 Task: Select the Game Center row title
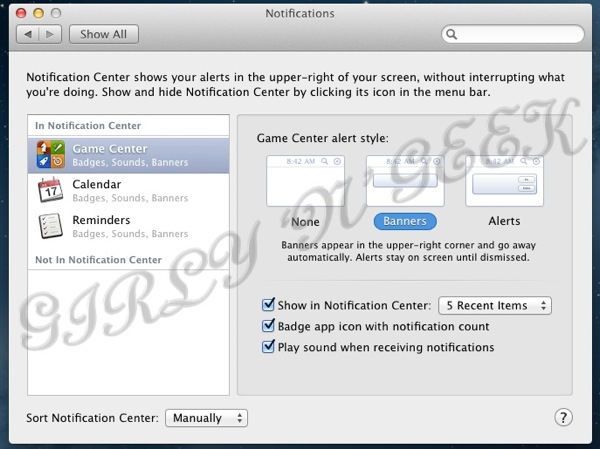click(110, 149)
